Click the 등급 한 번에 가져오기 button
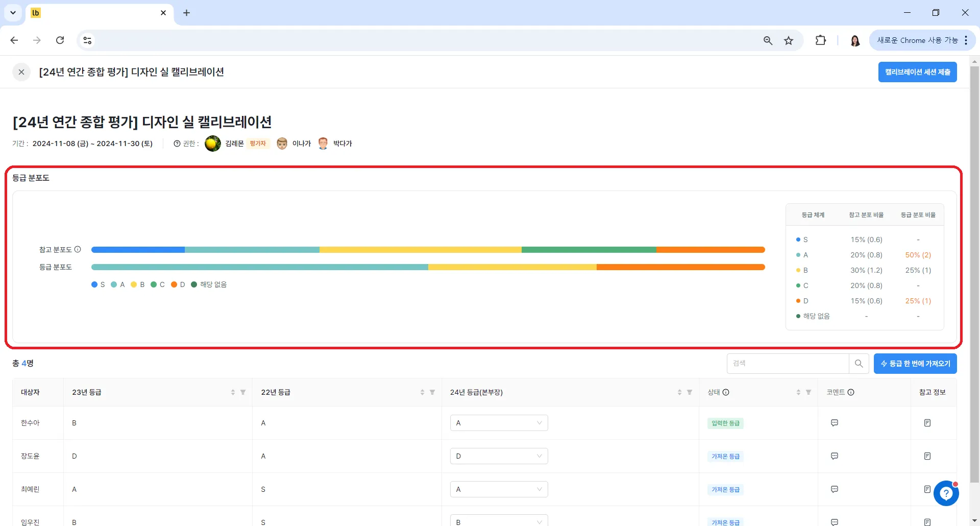980x526 pixels. (x=915, y=364)
